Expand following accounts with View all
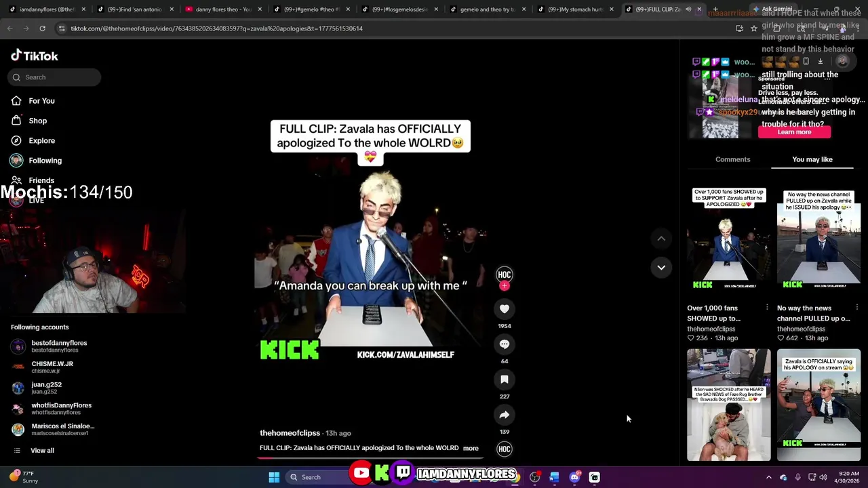 [42, 451]
